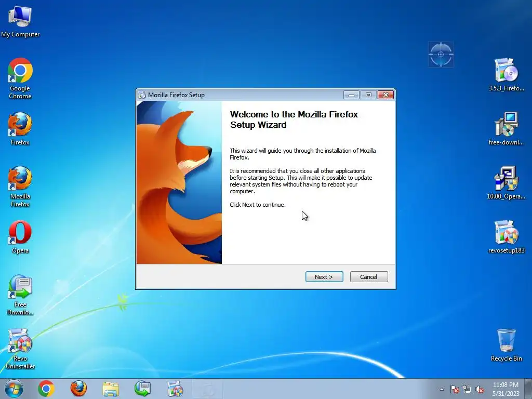Select the 3.5.3_Firefox installer file icon
The height and width of the screenshot is (399, 532).
506,75
